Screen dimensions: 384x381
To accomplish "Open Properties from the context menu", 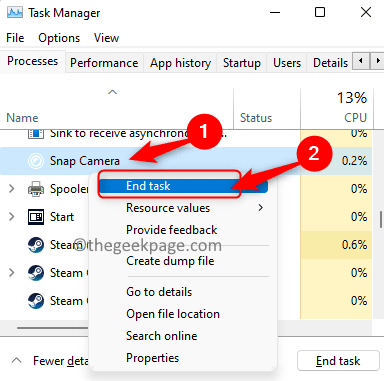I will point(153,358).
